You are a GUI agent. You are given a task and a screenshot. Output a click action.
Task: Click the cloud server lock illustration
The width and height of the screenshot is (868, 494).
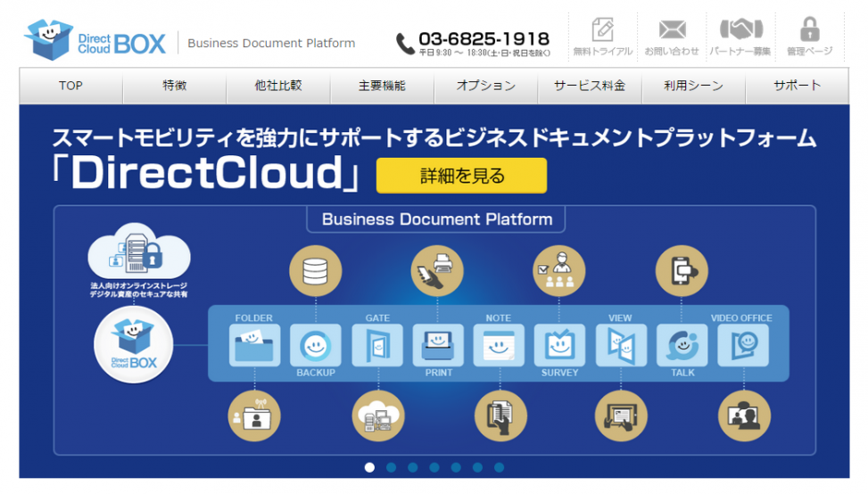coord(139,251)
